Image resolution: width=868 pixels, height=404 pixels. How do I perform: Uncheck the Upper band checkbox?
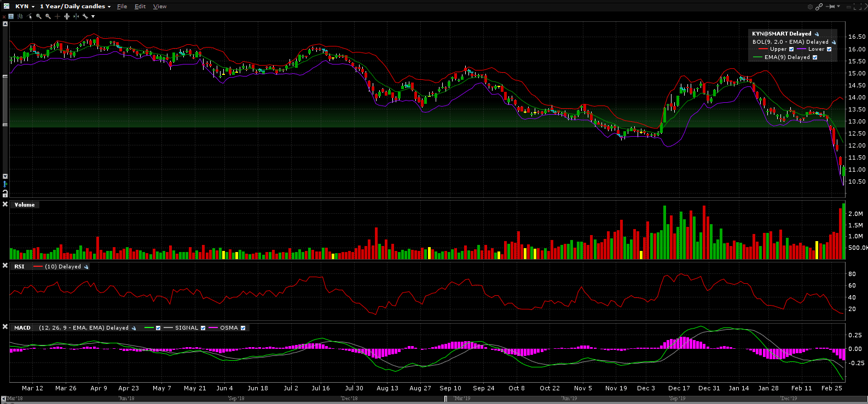tap(791, 49)
